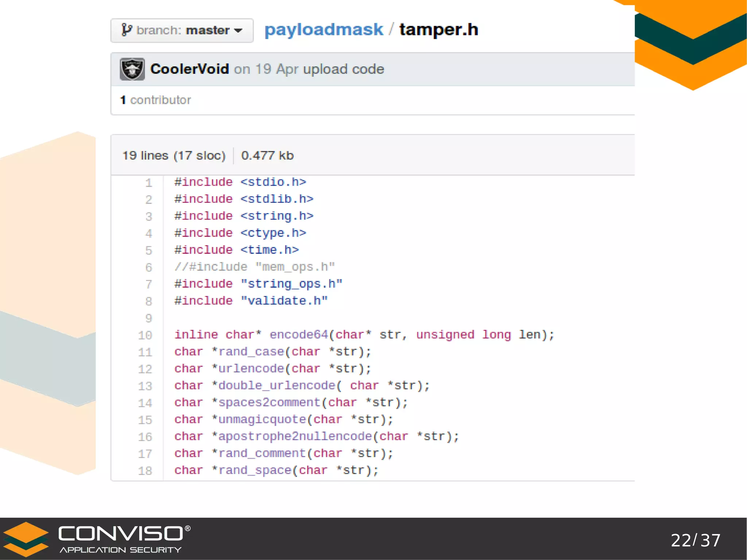This screenshot has height=560, width=747.
Task: Click the tamper.h file name
Action: (438, 30)
